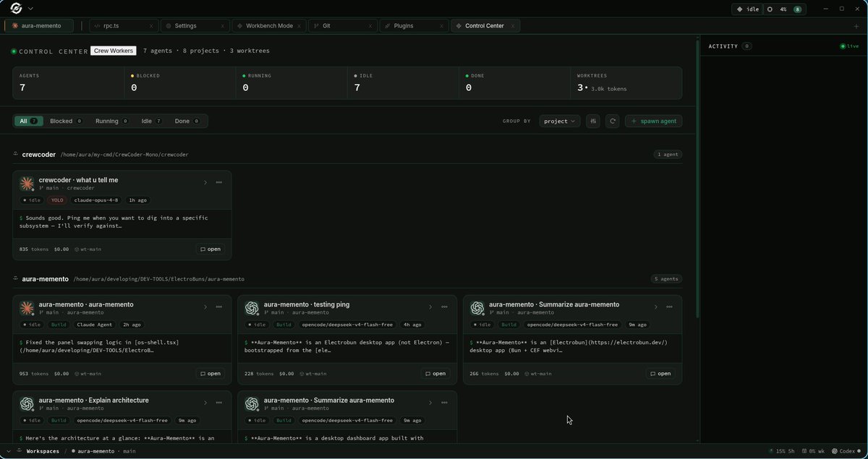Screen dimensions: 868x459
Task: Open more options on testing ping card
Action: tap(444, 306)
